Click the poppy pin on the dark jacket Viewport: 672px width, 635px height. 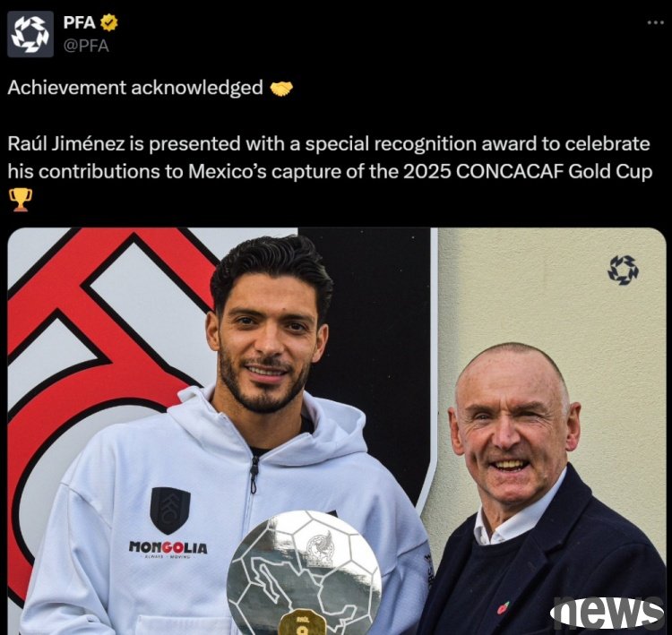pos(504,607)
